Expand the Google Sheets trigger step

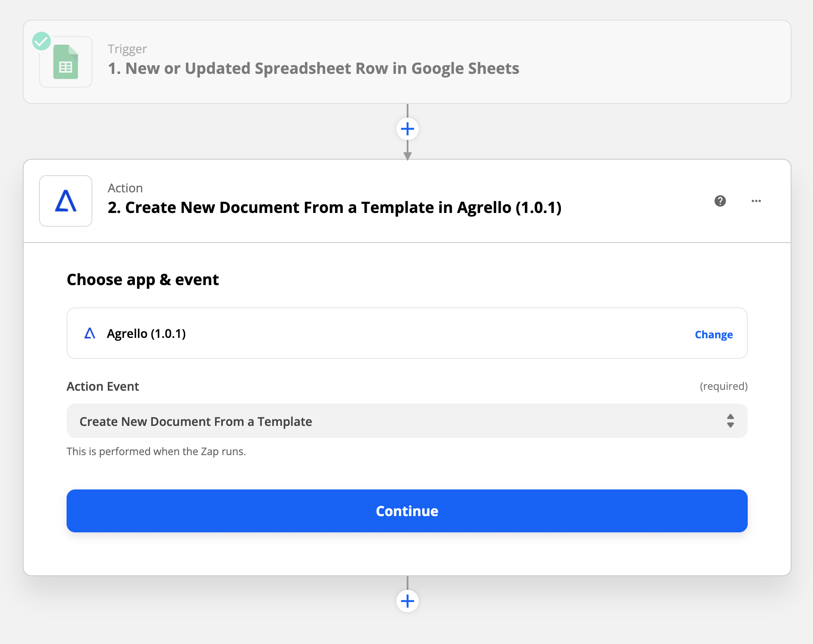(x=407, y=62)
